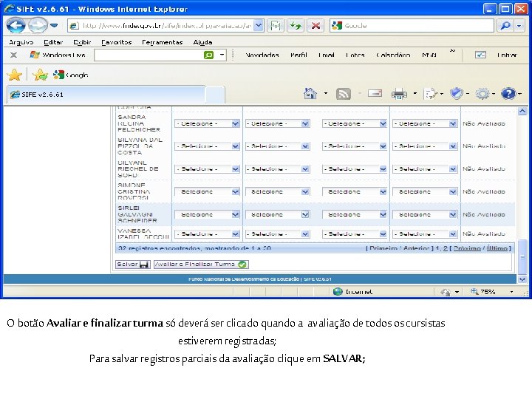Click the name Sirlei Galvagni Schneider

pos(137,214)
